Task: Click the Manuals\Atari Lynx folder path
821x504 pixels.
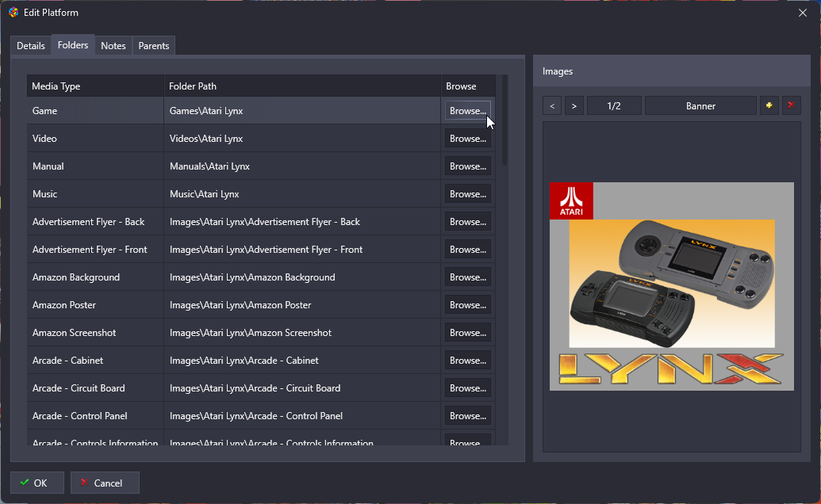Action: click(209, 166)
